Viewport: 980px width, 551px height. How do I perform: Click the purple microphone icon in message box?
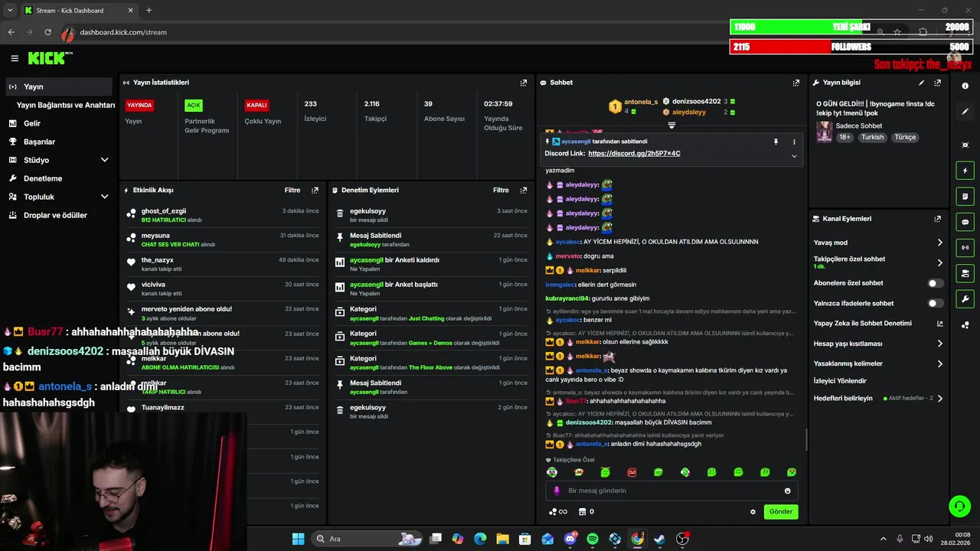(x=557, y=491)
